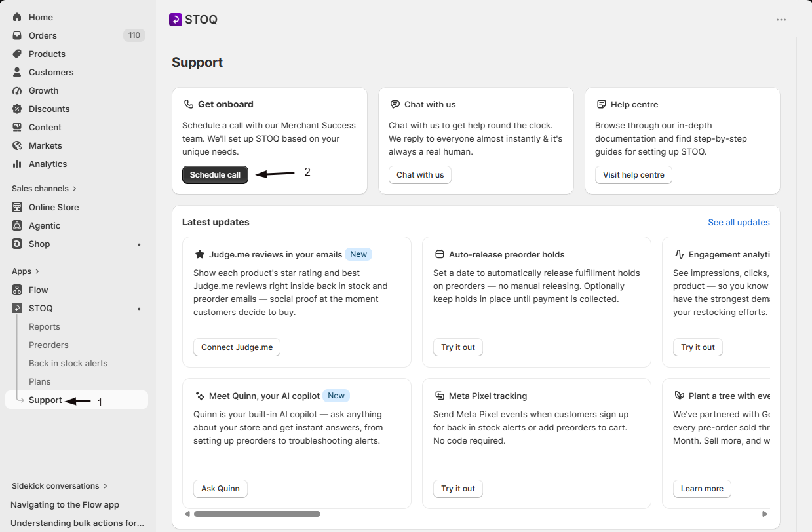Click the Analytics bar chart icon
812x532 pixels.
(x=17, y=164)
